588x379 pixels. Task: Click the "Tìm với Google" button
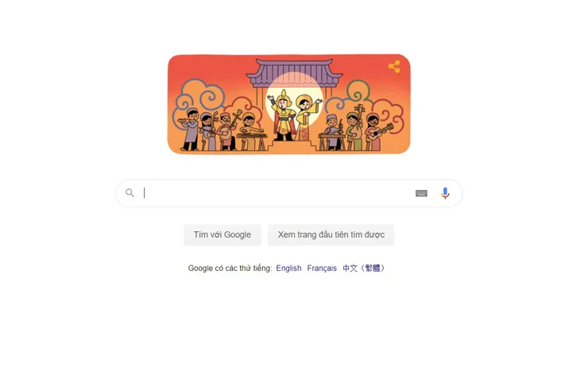pyautogui.click(x=222, y=234)
